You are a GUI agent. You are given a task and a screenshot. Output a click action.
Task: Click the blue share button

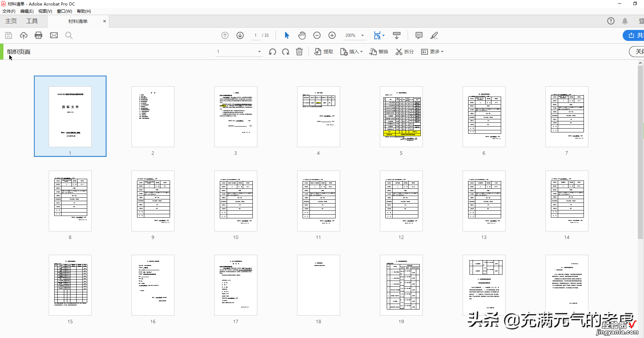coord(634,35)
